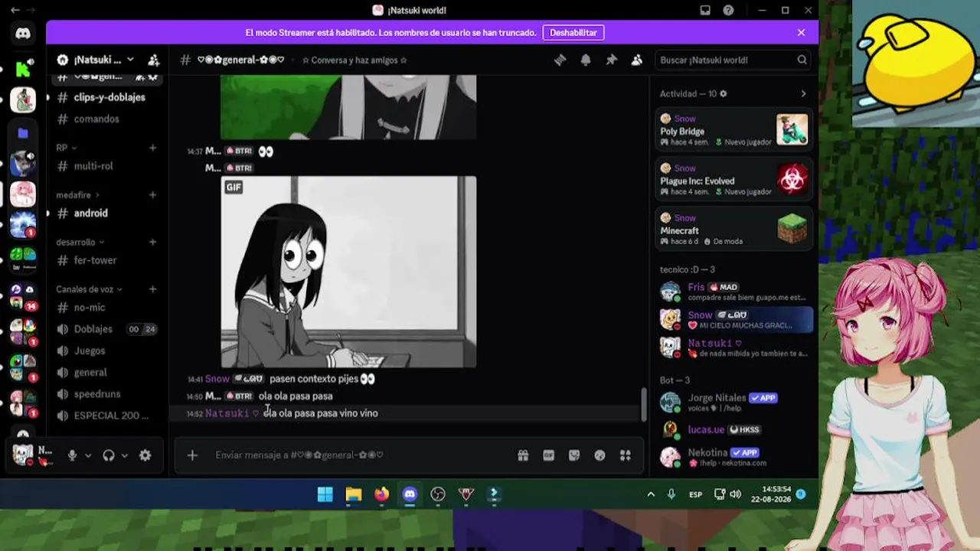Image resolution: width=980 pixels, height=551 pixels.
Task: Open the Discord inbox icon
Action: (x=705, y=10)
